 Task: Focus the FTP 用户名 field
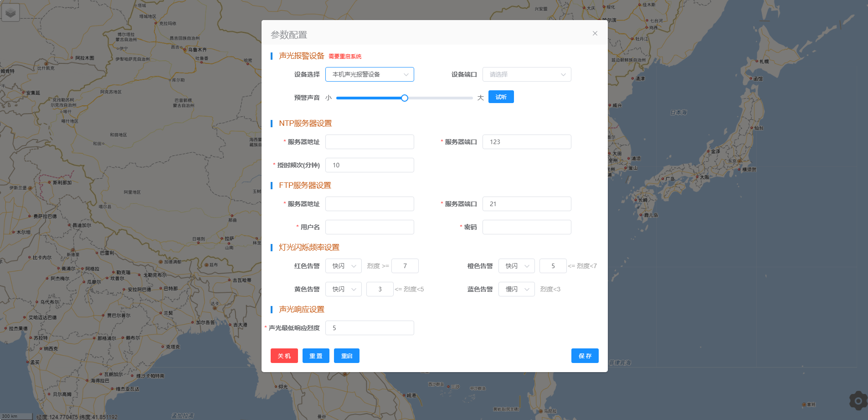click(x=369, y=227)
